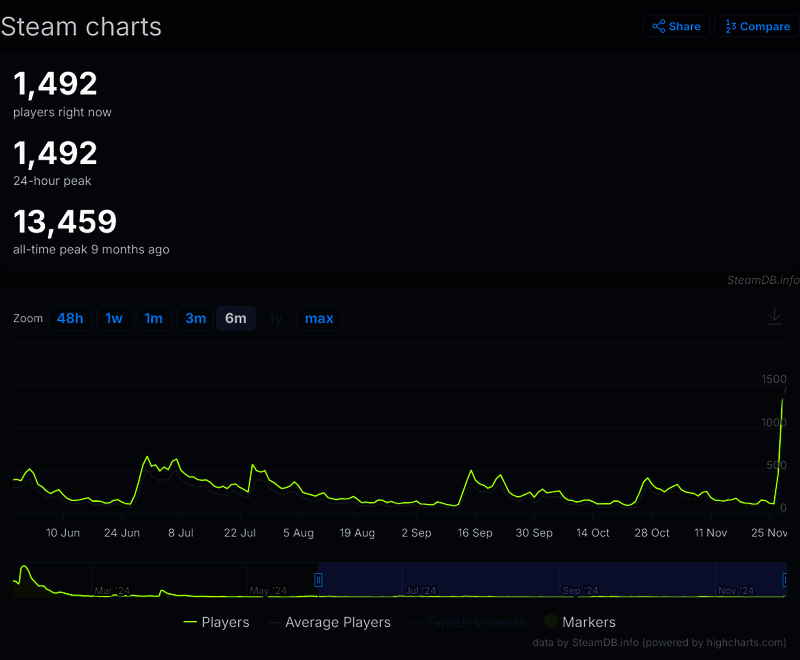Click the highlighted range in the navigator

(550, 580)
